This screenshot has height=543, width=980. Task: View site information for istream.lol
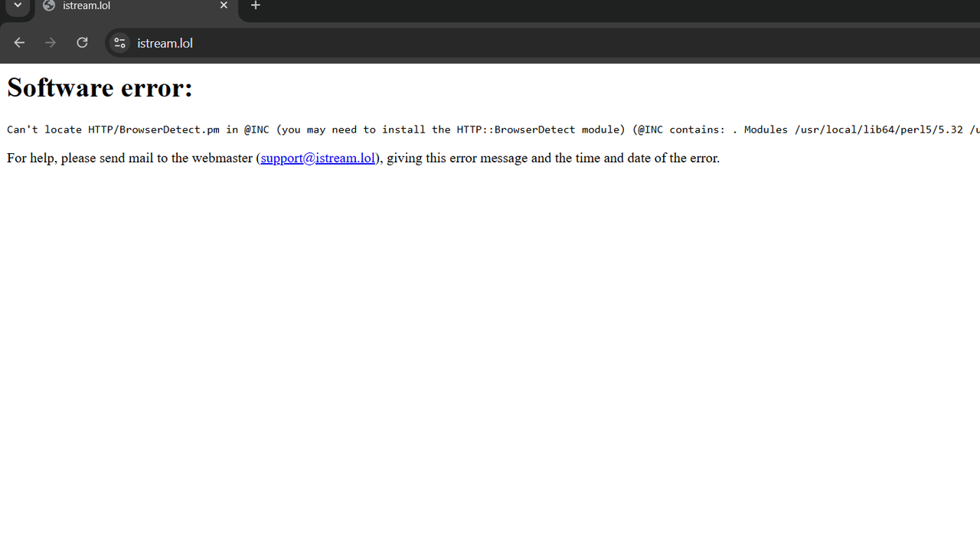[119, 43]
